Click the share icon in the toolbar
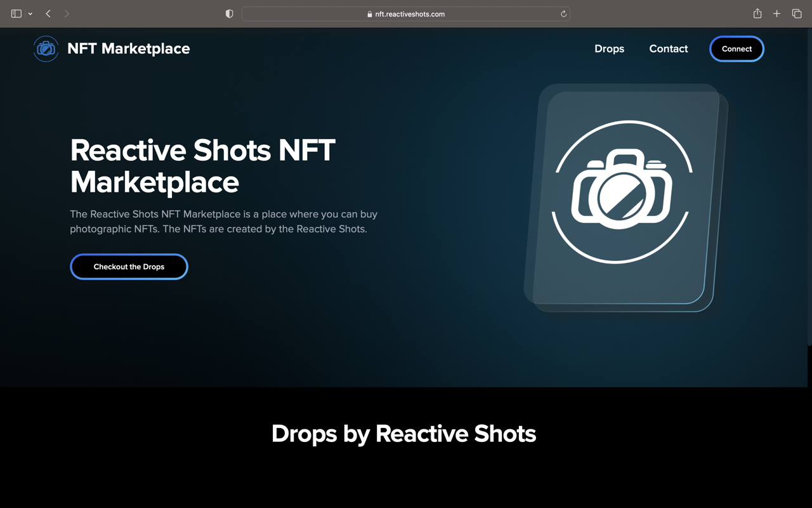812x508 pixels. click(x=757, y=13)
